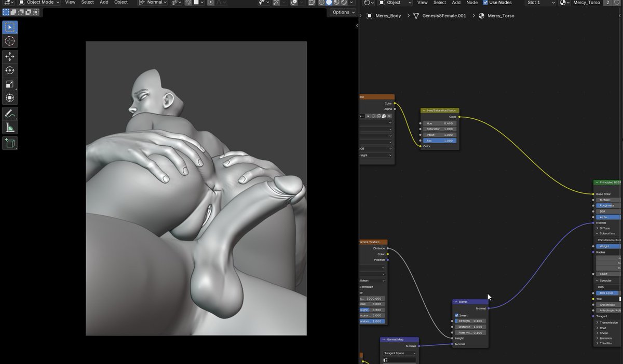Image resolution: width=623 pixels, height=364 pixels.
Task: Set selection mode to new selection
Action: point(6,12)
